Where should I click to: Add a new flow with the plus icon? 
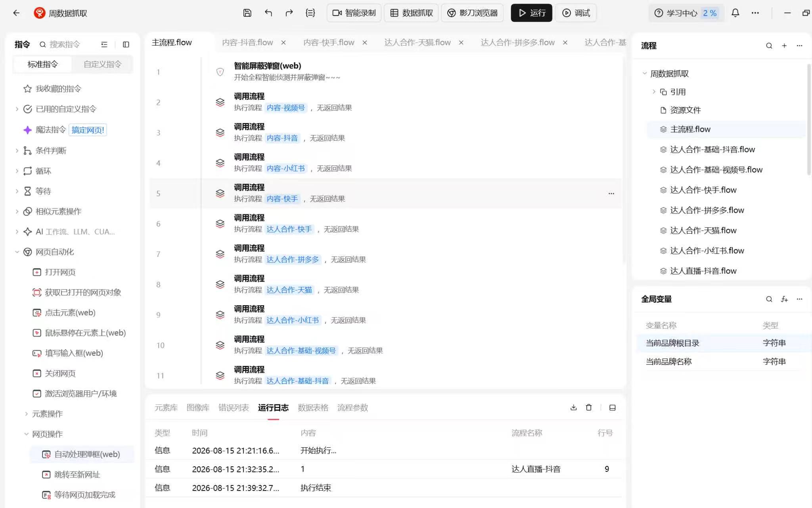pos(784,46)
